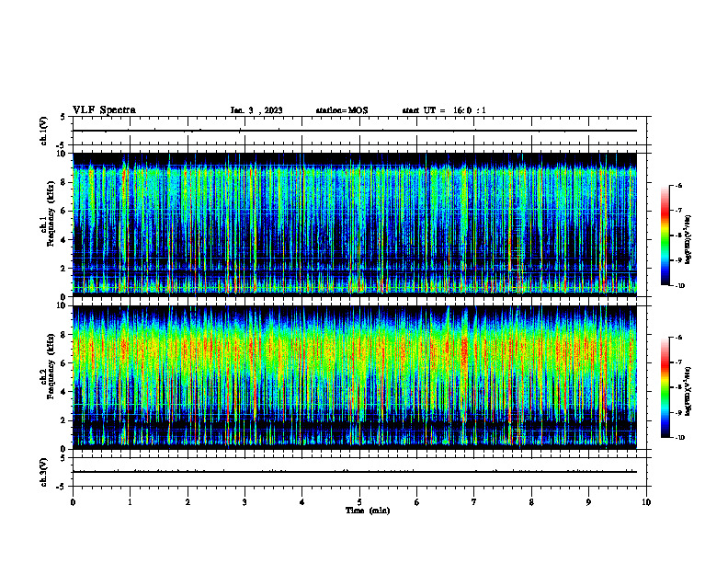Click the "VLF Spectra" plot title
This screenshot has width=728, height=563.
point(104,110)
